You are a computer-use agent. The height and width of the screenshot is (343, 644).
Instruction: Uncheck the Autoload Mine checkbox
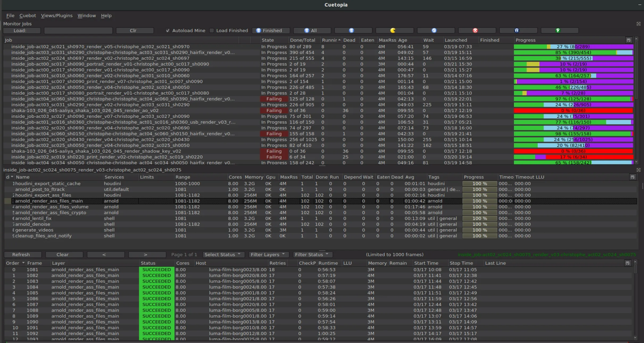coord(168,30)
